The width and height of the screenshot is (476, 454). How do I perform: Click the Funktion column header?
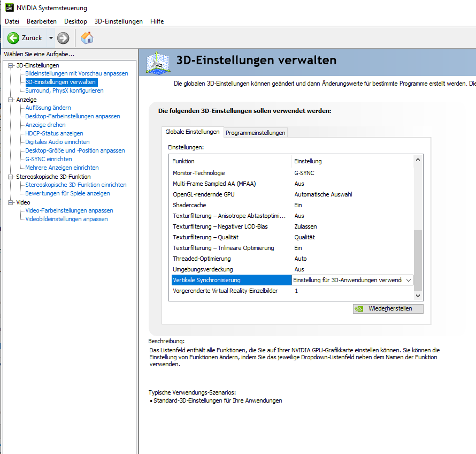coord(231,161)
